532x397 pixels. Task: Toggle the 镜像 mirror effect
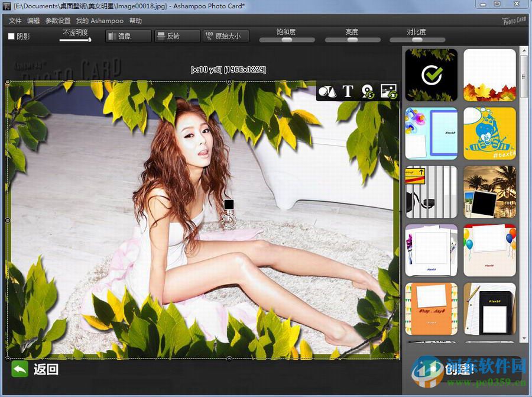(128, 35)
